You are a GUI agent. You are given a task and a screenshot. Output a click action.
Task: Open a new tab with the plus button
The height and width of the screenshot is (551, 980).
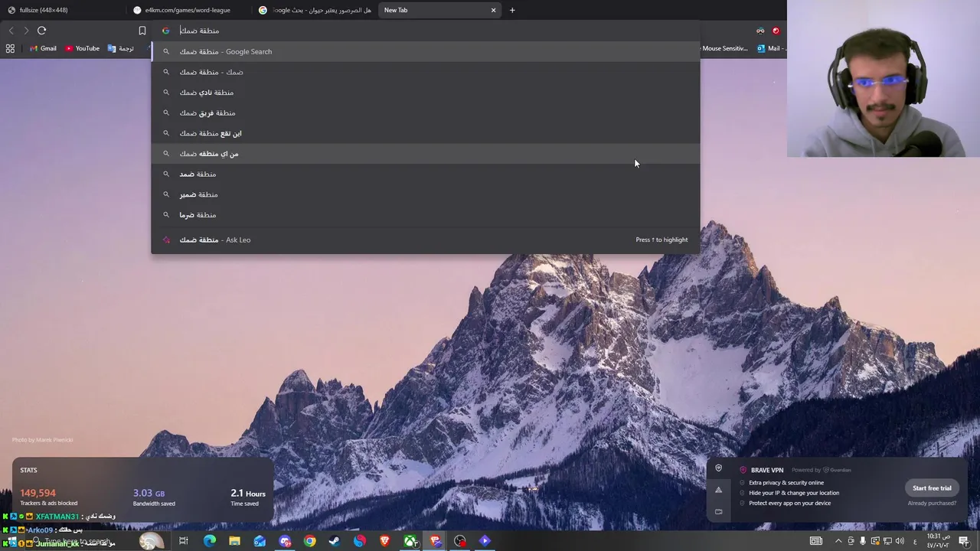[x=512, y=10]
